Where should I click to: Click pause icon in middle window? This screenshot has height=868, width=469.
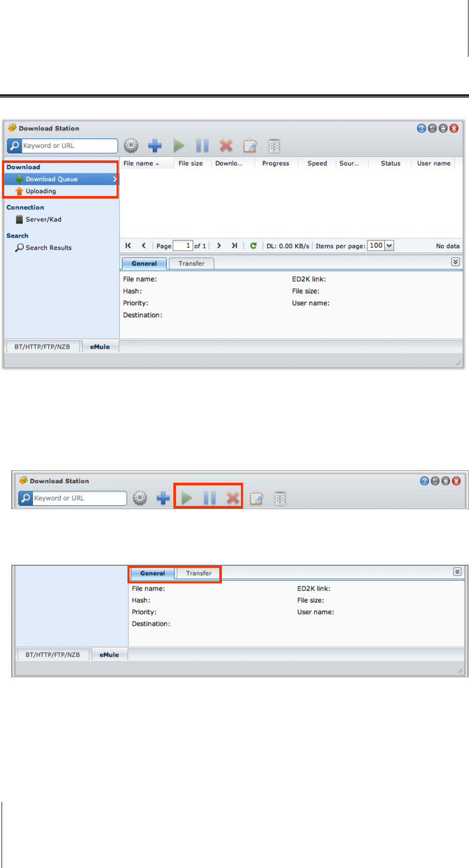pyautogui.click(x=209, y=498)
